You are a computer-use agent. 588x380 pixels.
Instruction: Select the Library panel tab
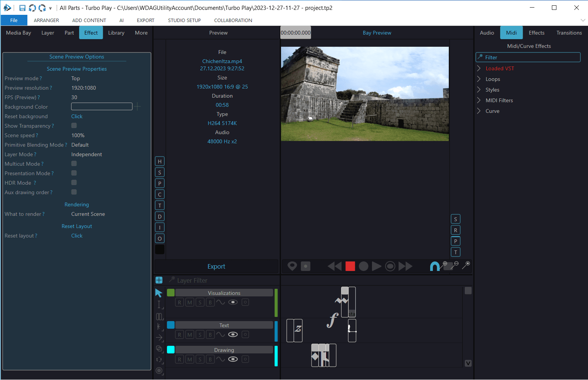click(x=116, y=33)
